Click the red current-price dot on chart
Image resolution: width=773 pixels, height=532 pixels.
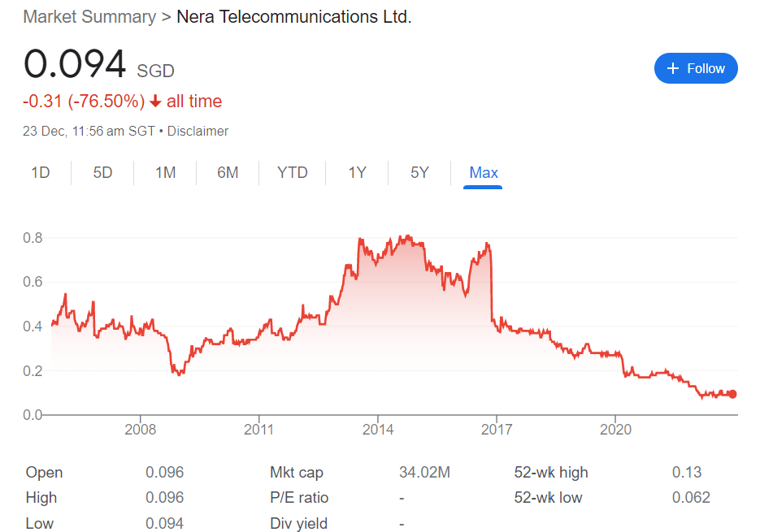tap(732, 394)
